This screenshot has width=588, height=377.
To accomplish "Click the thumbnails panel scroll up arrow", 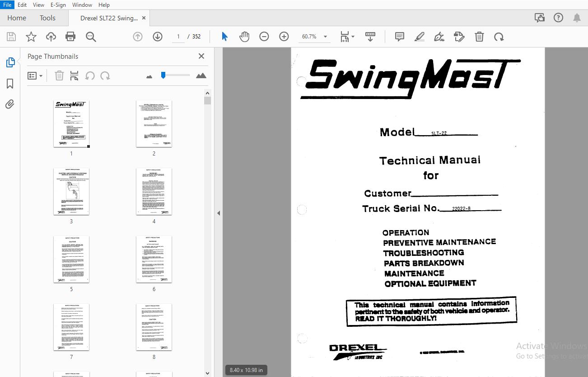I will pyautogui.click(x=207, y=93).
